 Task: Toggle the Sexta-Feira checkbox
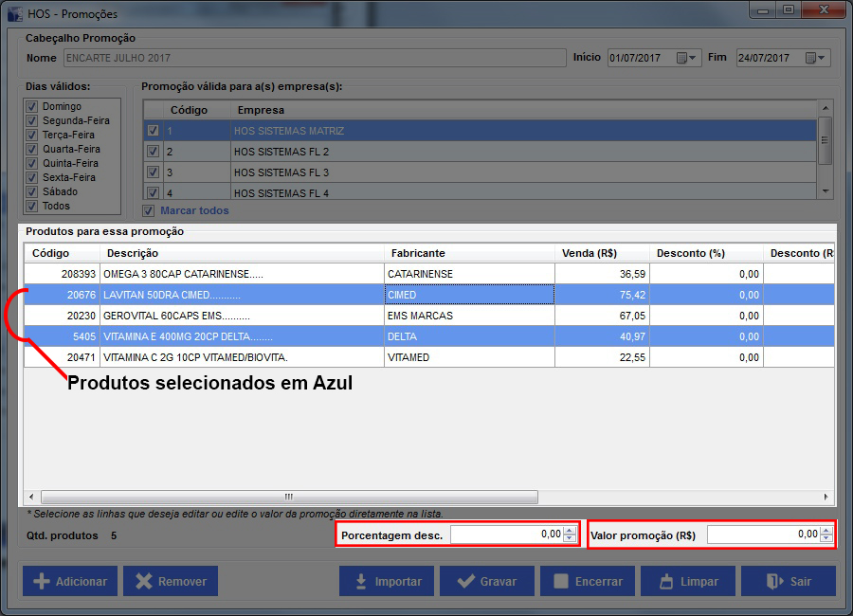point(31,177)
